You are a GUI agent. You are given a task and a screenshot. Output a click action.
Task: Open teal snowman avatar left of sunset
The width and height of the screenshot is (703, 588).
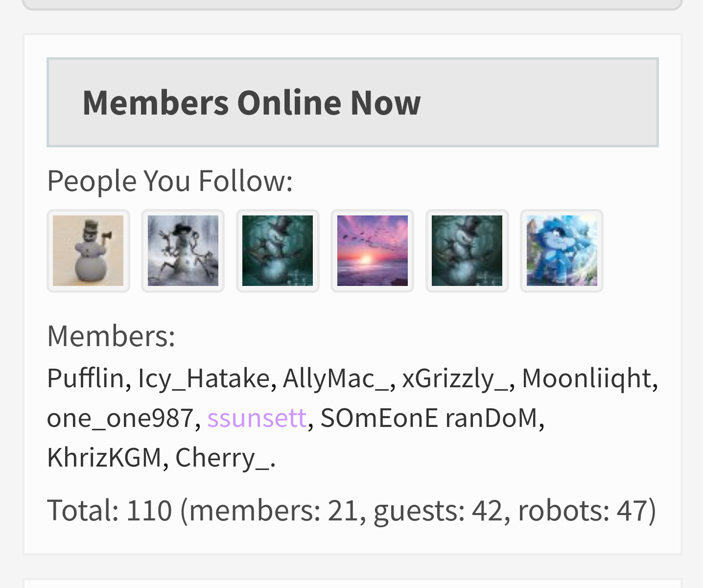point(278,251)
